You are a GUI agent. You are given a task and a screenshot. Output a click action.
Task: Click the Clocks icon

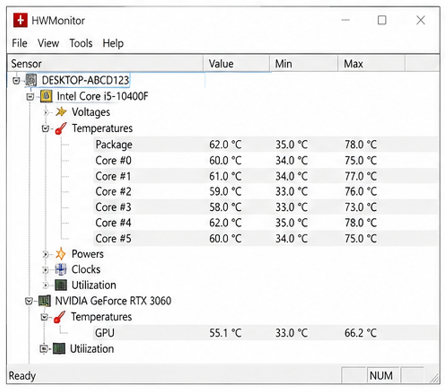60,269
